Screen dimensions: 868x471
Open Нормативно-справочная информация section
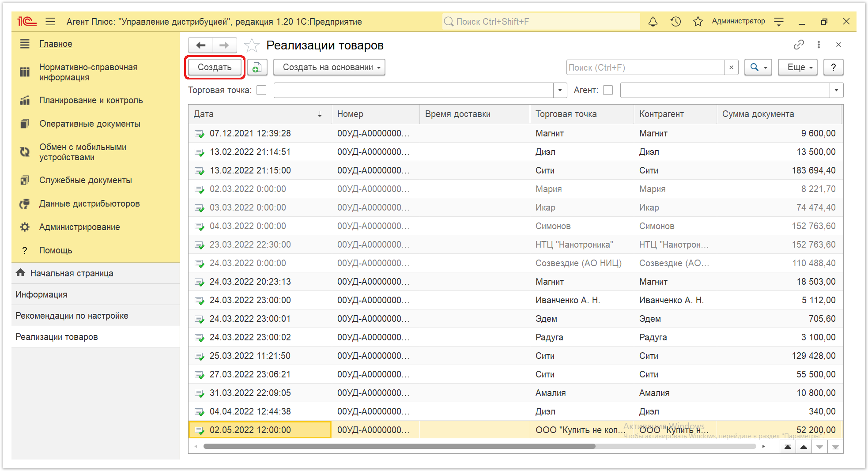(88, 72)
